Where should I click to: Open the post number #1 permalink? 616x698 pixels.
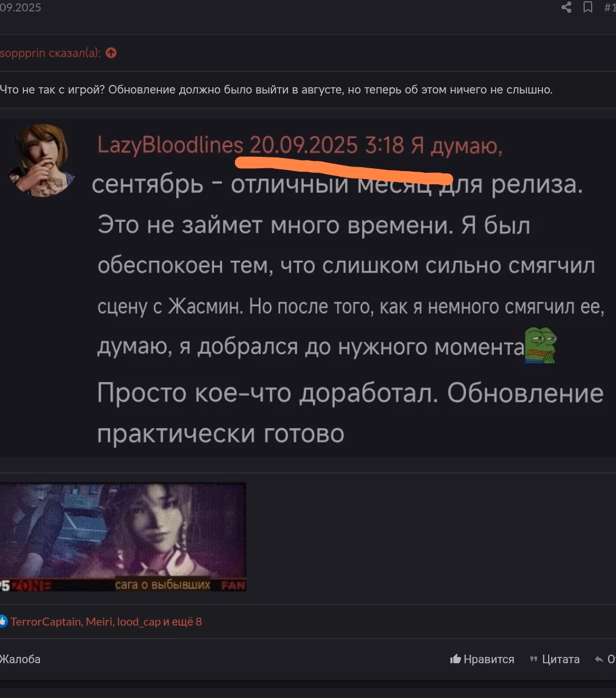[x=610, y=7]
